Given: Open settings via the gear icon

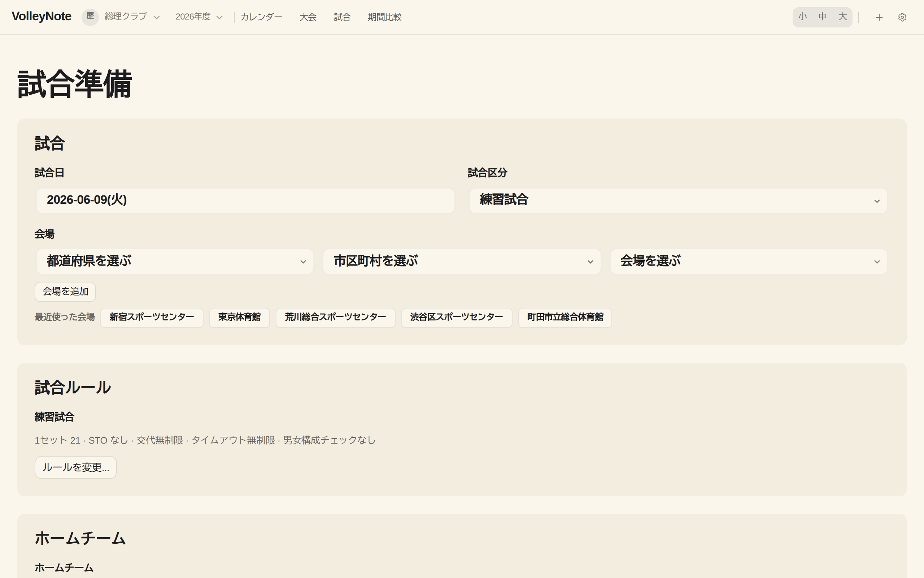Looking at the screenshot, I should tap(902, 17).
